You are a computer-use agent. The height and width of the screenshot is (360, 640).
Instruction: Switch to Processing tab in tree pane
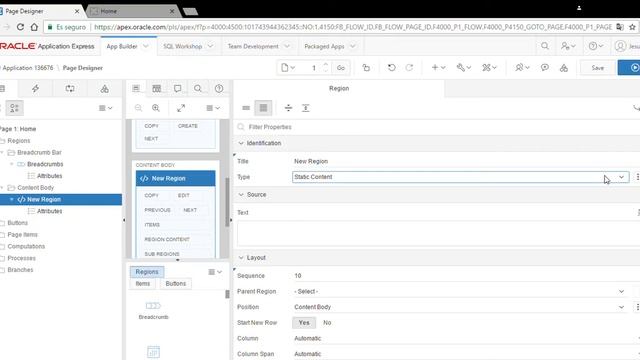(70, 88)
